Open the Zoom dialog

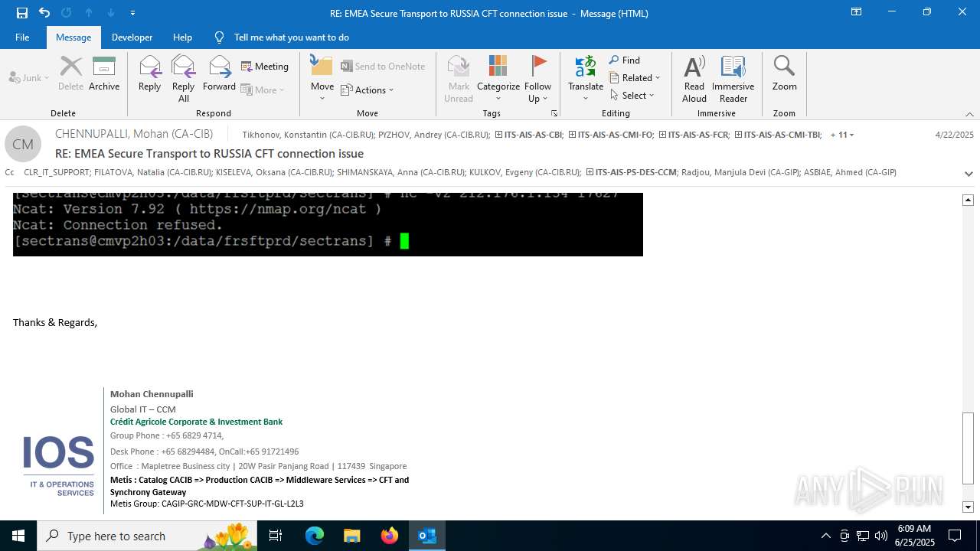point(784,74)
